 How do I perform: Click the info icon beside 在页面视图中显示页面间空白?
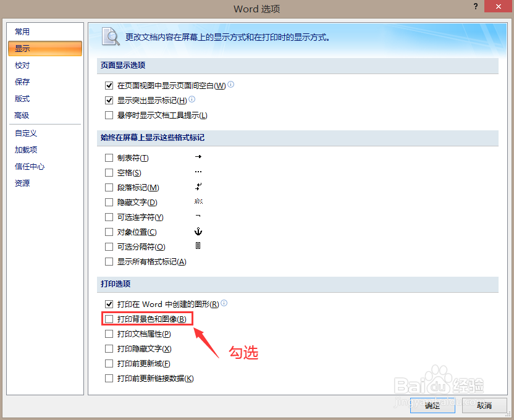231,85
